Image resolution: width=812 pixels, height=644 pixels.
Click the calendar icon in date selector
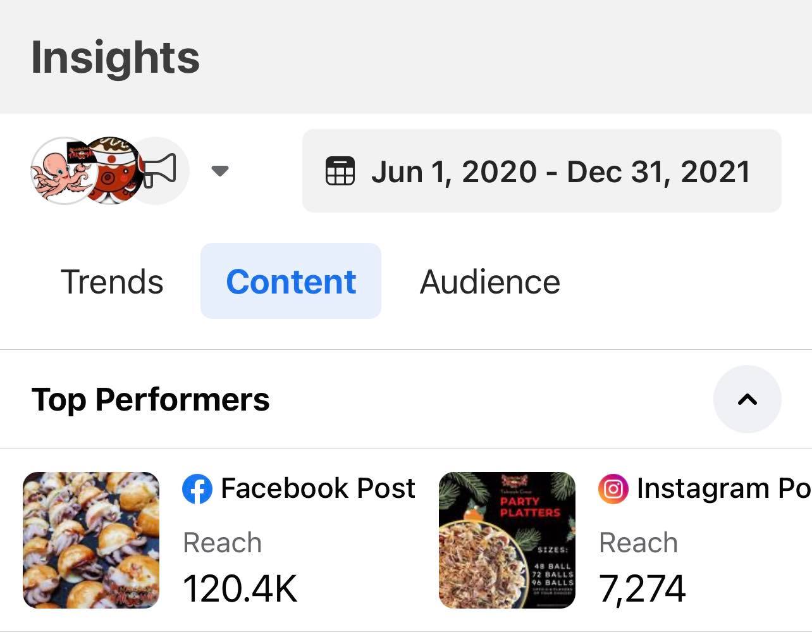click(340, 171)
